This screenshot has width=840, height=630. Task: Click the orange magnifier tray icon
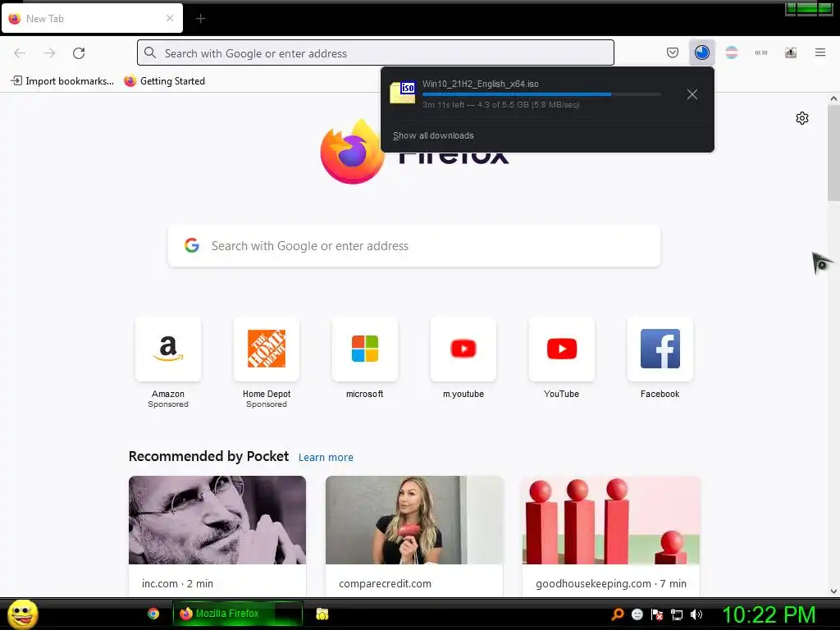[x=618, y=614]
